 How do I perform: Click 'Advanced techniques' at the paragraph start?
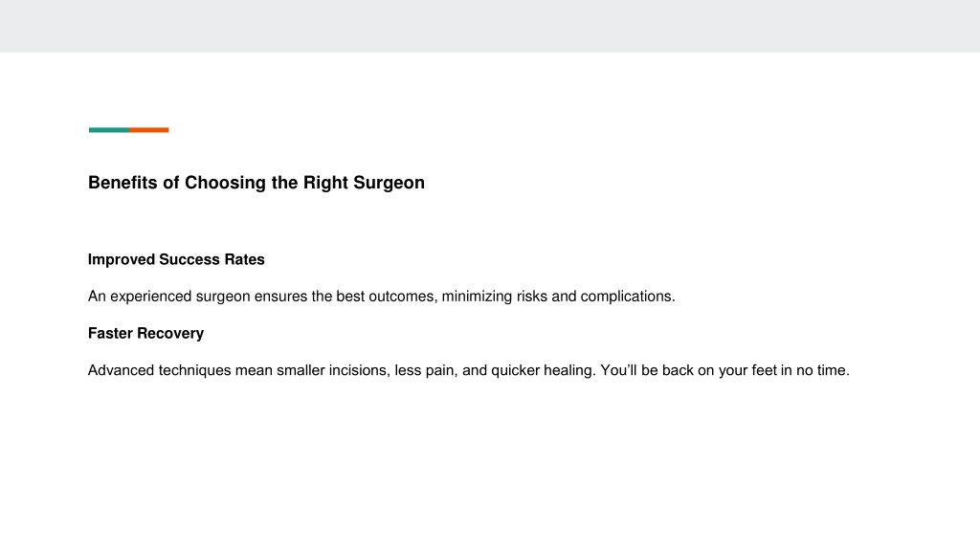coord(160,370)
